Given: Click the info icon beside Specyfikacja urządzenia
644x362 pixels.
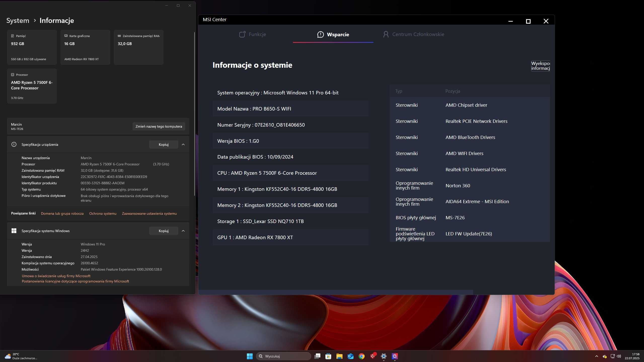Looking at the screenshot, I should pyautogui.click(x=14, y=144).
